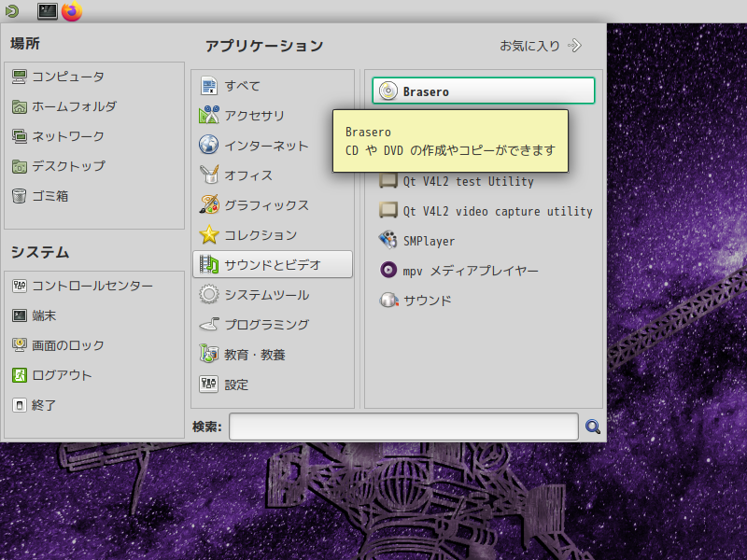Click the コントロールセンター label text
Viewport: 747px width, 560px height.
click(92, 286)
